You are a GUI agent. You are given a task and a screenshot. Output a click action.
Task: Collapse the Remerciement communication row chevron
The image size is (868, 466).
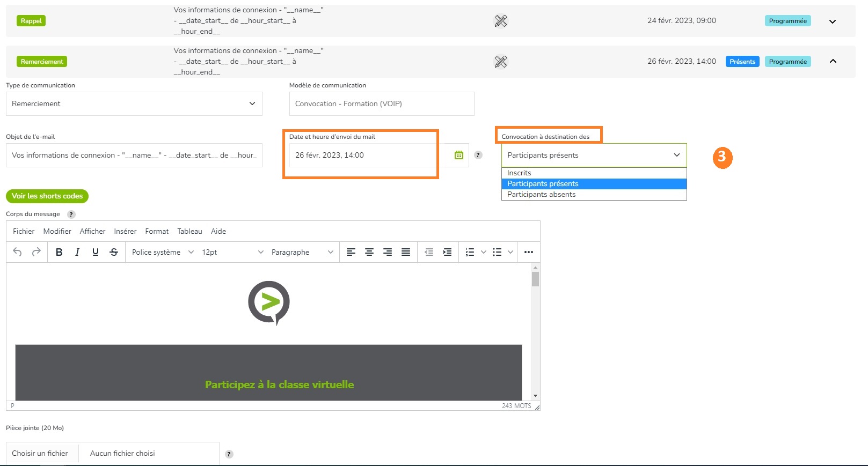point(833,61)
